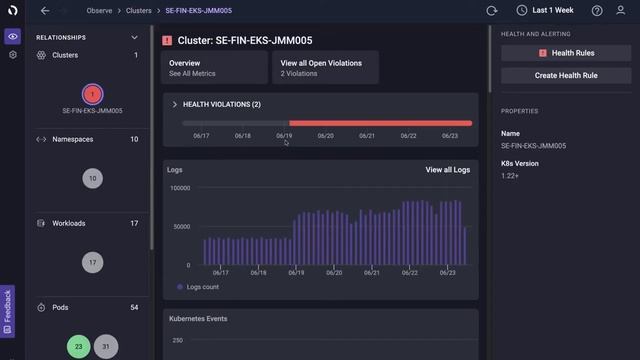640x360 pixels.
Task: Click the Pods row label
Action: (60, 307)
